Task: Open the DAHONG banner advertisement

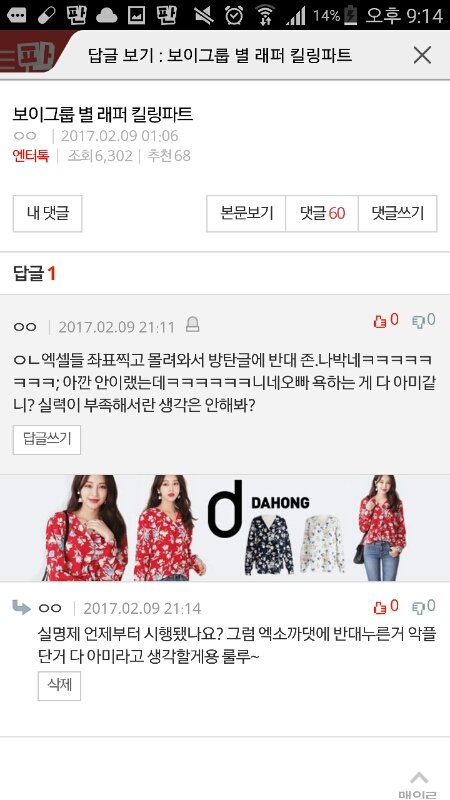Action: [x=225, y=528]
